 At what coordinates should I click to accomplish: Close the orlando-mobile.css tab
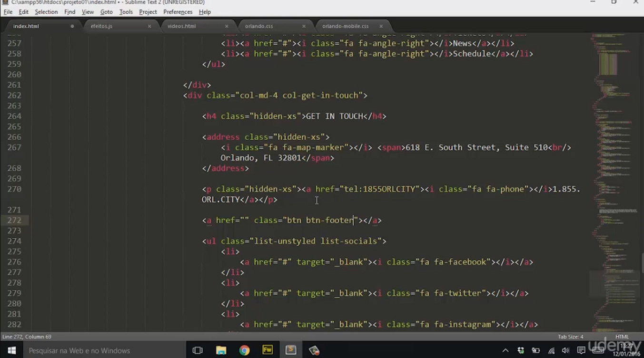[381, 26]
